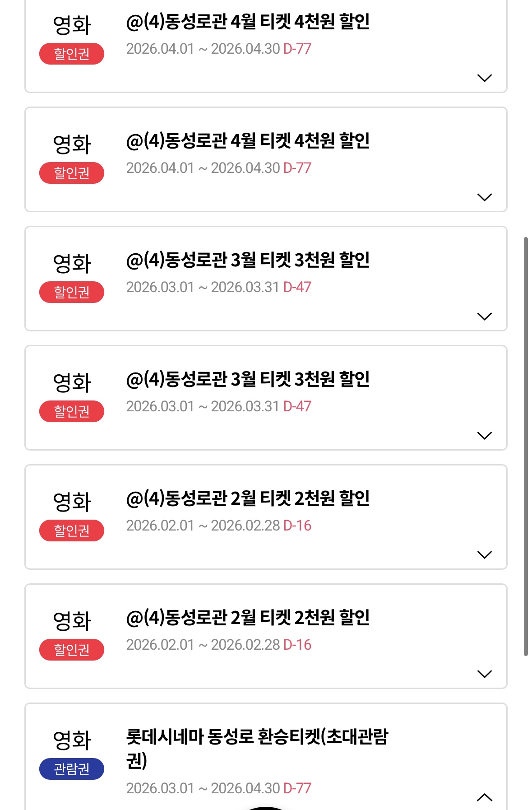The height and width of the screenshot is (810, 532).
Task: Tap the 영화 label on first April coupon
Action: (x=72, y=25)
